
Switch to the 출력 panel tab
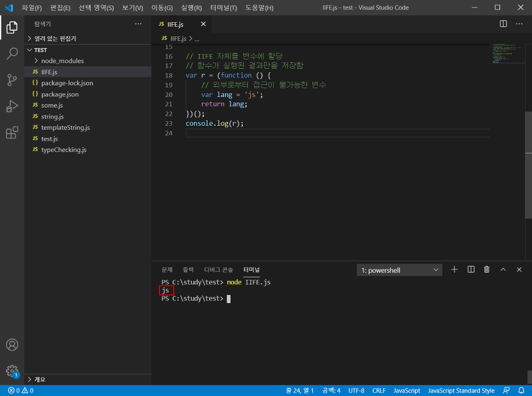[188, 270]
